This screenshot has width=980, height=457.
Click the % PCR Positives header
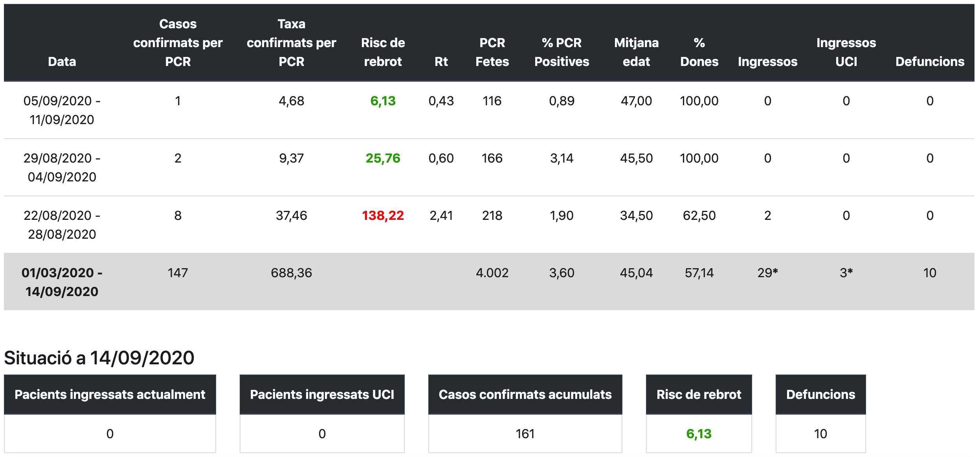562,52
